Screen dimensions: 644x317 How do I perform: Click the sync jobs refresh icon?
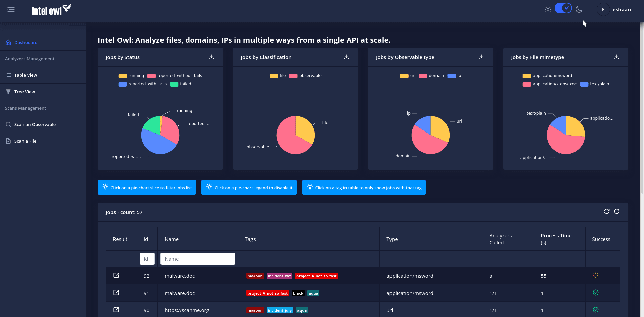pos(606,211)
